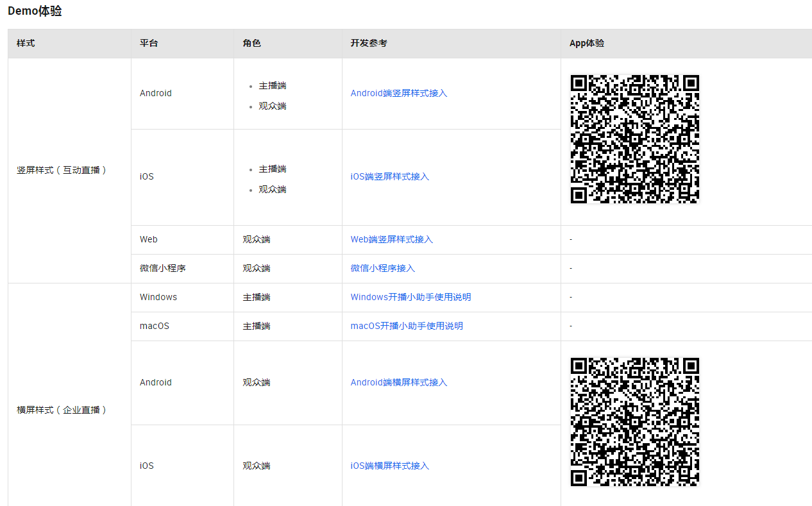
Task: Click 观众端 in the 微信小程序 row
Action: click(257, 268)
